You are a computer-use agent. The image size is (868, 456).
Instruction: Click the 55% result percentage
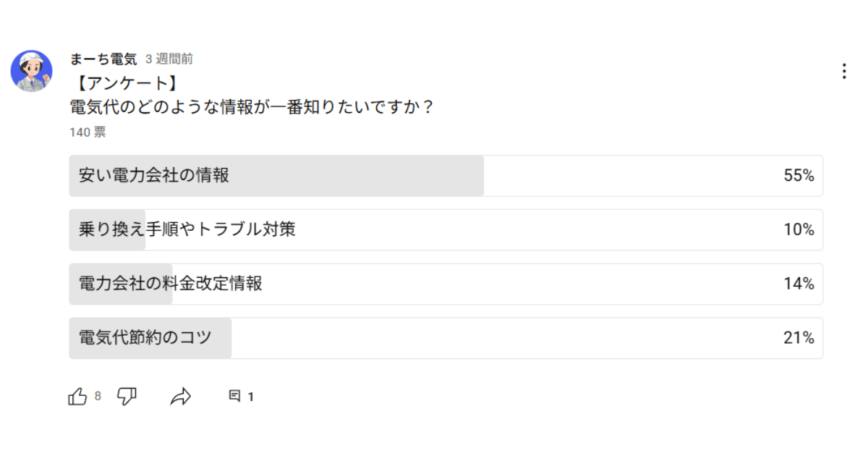799,176
